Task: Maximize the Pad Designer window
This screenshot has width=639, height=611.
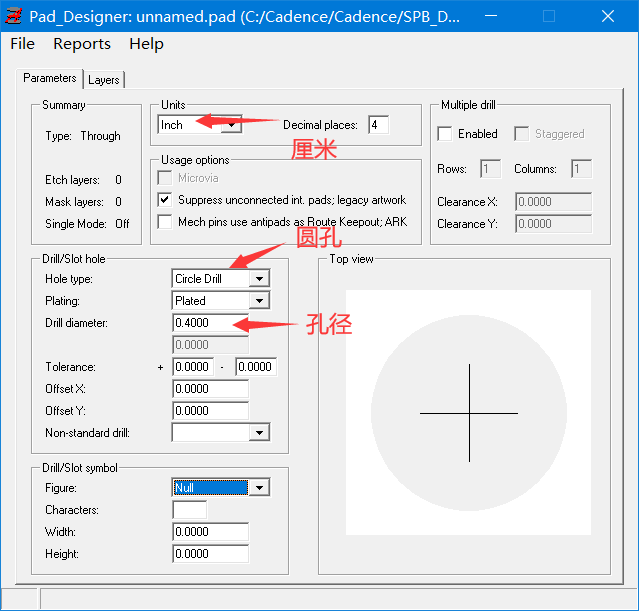Action: (548, 16)
